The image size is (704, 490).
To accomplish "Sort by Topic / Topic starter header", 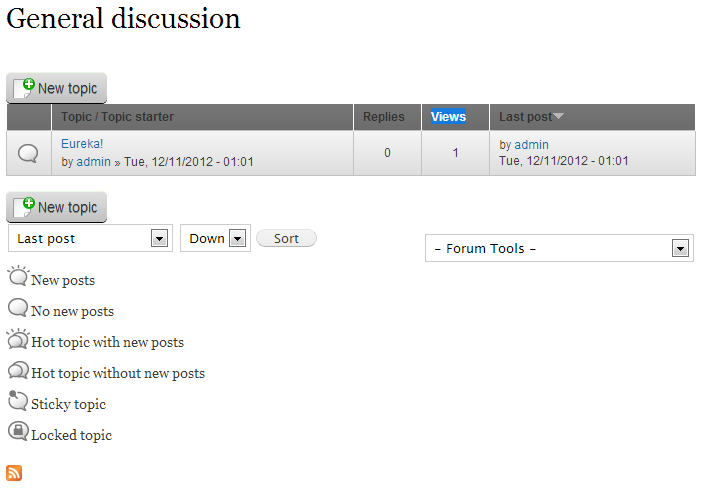I will point(117,117).
